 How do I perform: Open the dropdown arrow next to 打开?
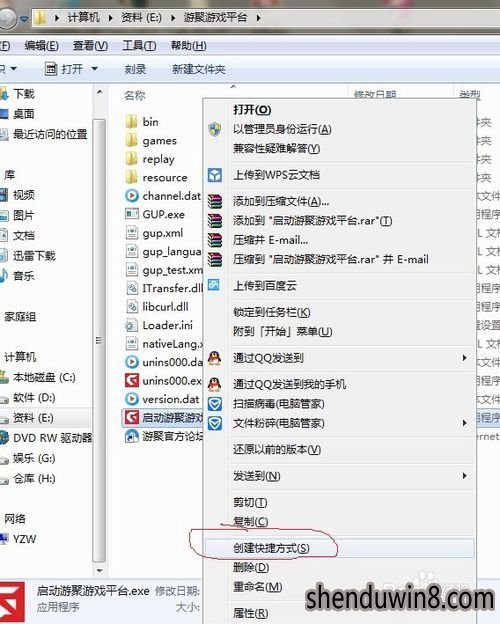click(95, 69)
